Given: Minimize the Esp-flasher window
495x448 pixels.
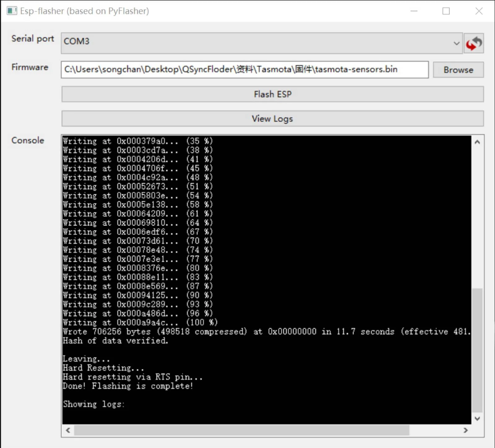Looking at the screenshot, I should (x=414, y=11).
